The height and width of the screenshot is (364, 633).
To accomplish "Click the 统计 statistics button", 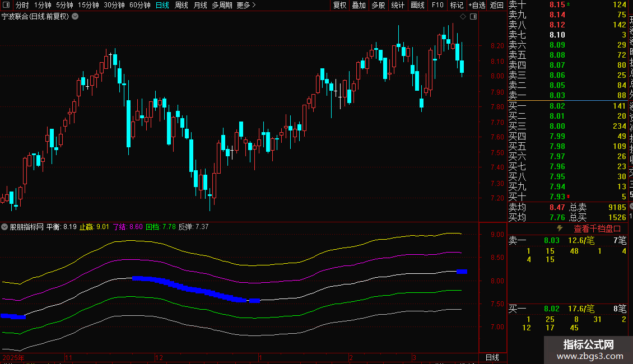I will (398, 5).
